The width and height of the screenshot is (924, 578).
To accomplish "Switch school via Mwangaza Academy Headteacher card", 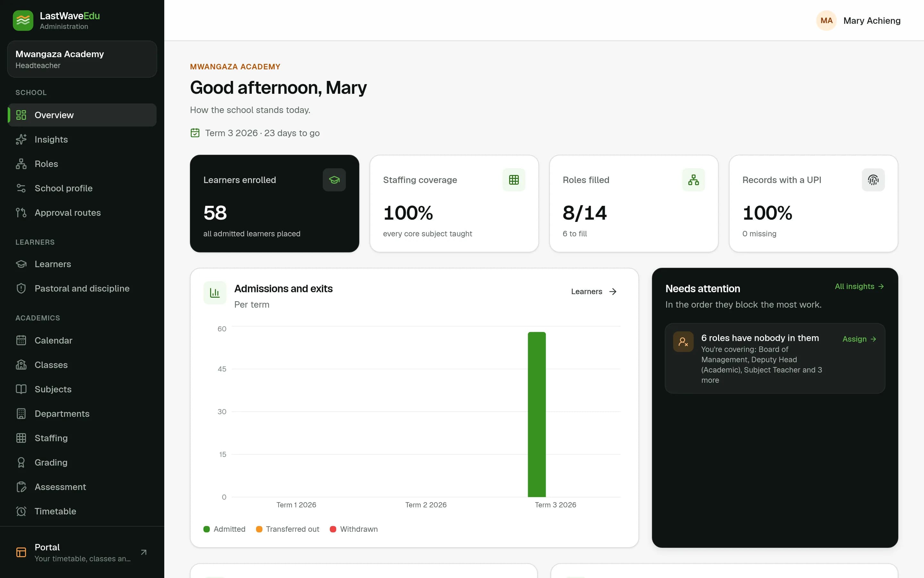I will click(x=82, y=59).
